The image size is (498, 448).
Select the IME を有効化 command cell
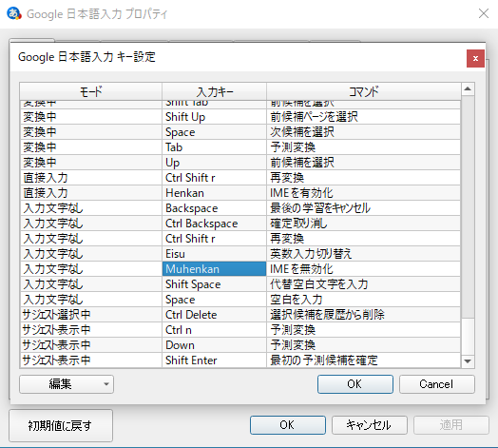coord(364,193)
